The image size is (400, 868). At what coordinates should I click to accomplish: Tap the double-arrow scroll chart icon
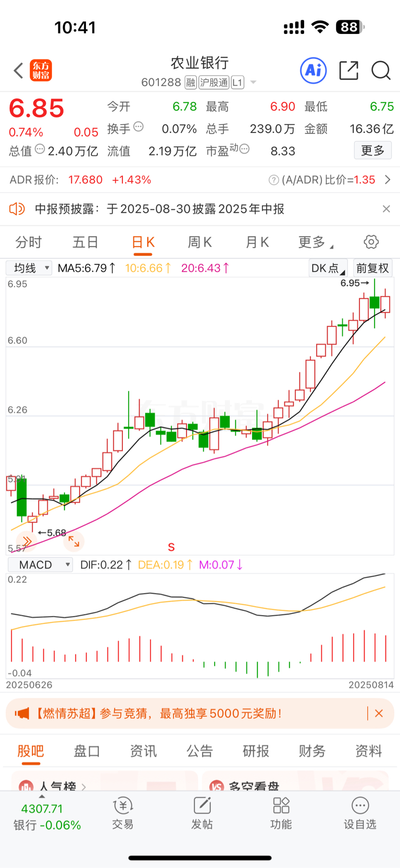point(26,542)
